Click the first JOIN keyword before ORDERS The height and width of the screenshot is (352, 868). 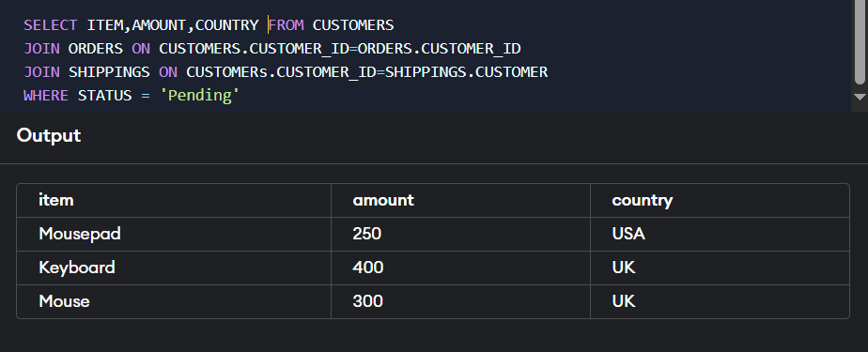pyautogui.click(x=41, y=49)
